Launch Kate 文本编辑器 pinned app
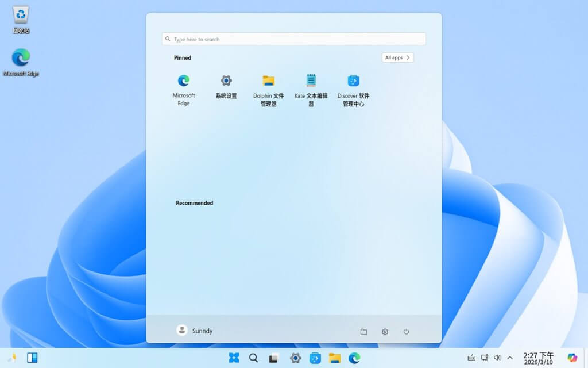588x368 pixels. (311, 90)
